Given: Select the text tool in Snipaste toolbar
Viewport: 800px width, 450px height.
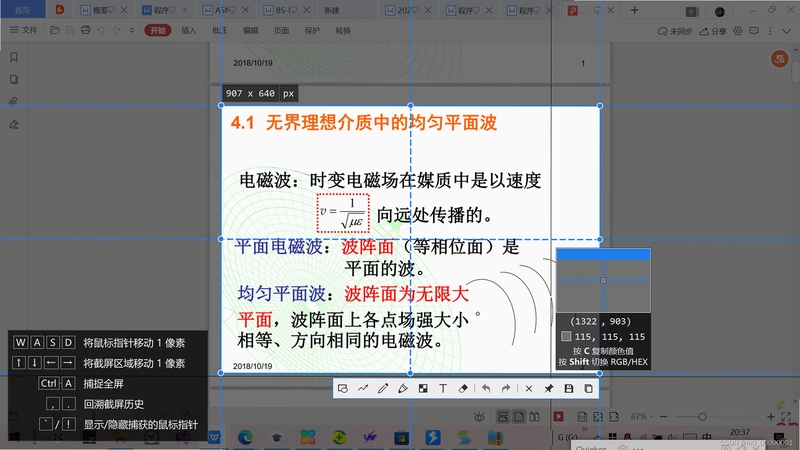Looking at the screenshot, I should pyautogui.click(x=443, y=389).
